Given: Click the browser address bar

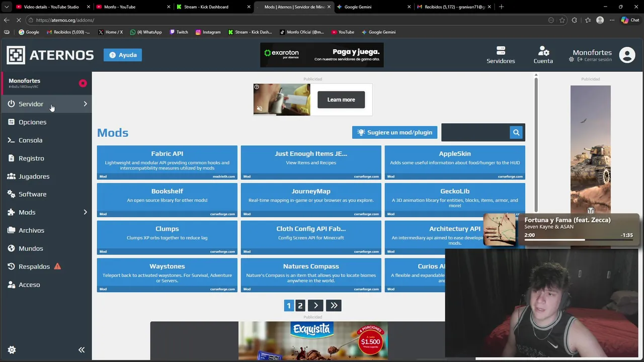Looking at the screenshot, I should [287, 20].
